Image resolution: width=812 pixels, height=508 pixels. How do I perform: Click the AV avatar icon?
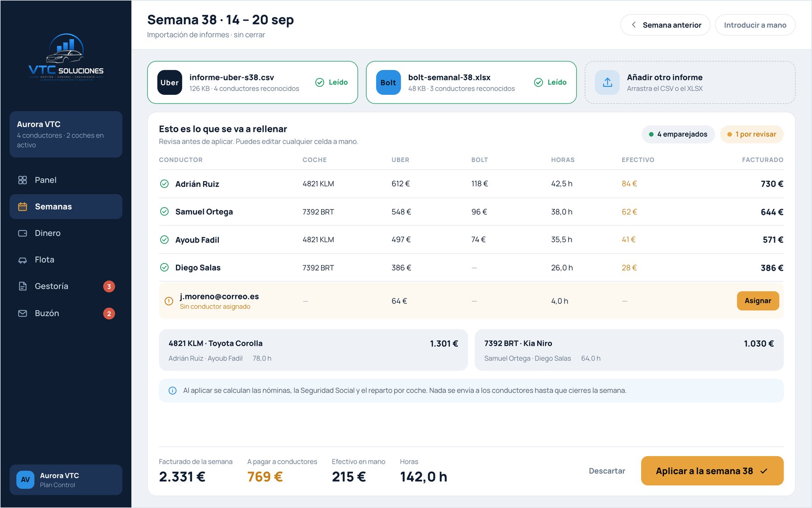tap(25, 480)
